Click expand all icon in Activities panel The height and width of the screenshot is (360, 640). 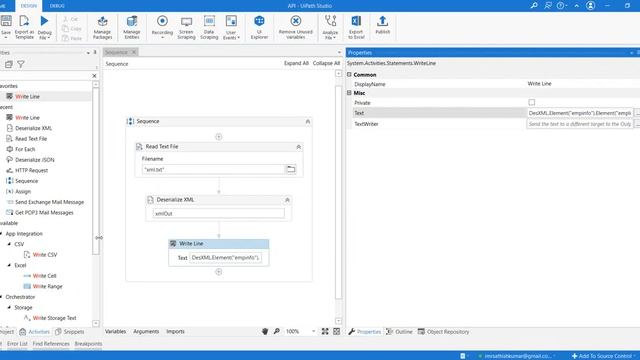(9, 64)
